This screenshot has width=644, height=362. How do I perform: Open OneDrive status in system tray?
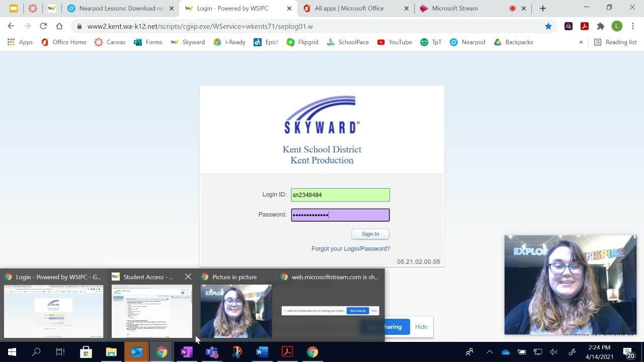click(506, 352)
